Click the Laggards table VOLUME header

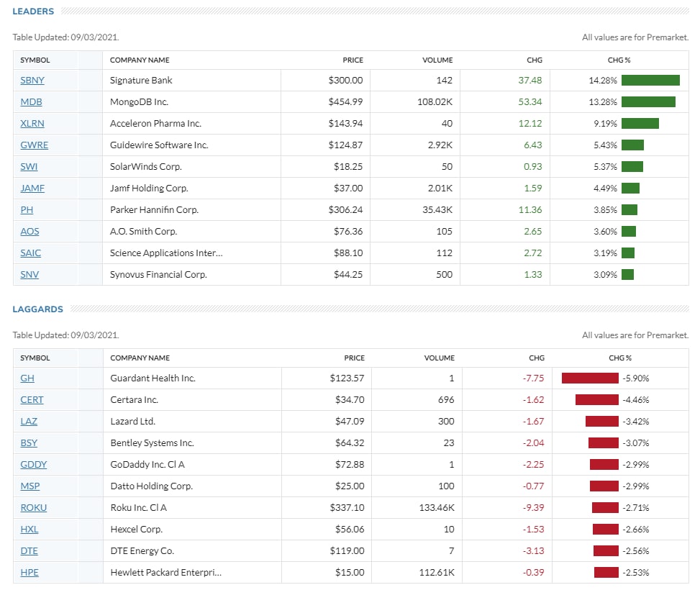click(x=440, y=358)
